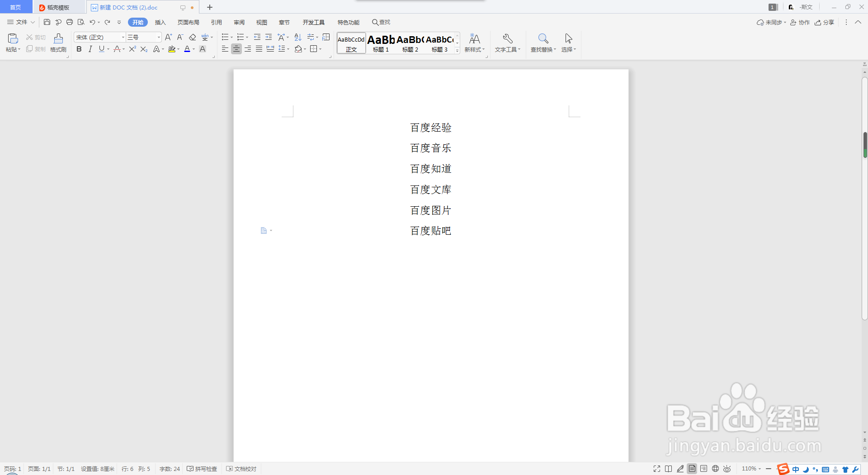Click the Collaborate button
Viewport: 868px width, 475px height.
(800, 22)
